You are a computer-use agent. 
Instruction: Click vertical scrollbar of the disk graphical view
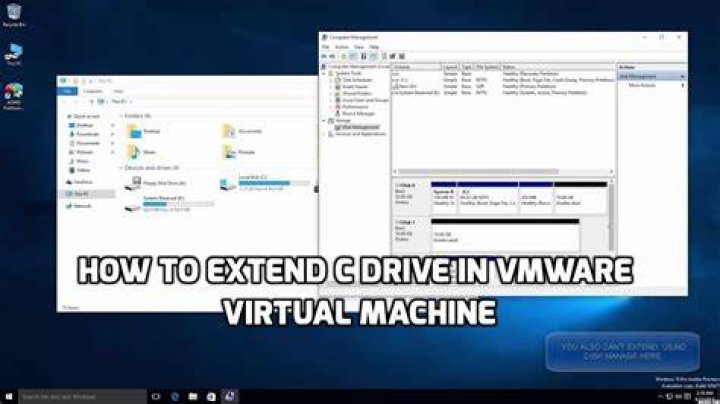point(611,215)
